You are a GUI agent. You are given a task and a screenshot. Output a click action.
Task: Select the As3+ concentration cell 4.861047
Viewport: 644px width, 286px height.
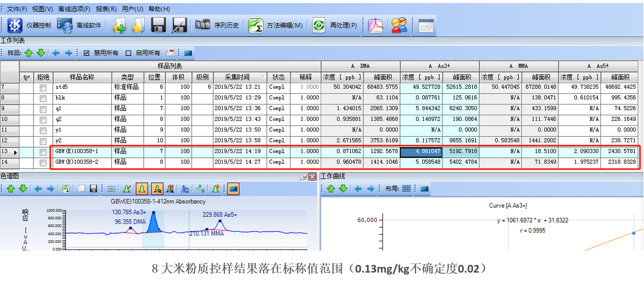point(421,152)
